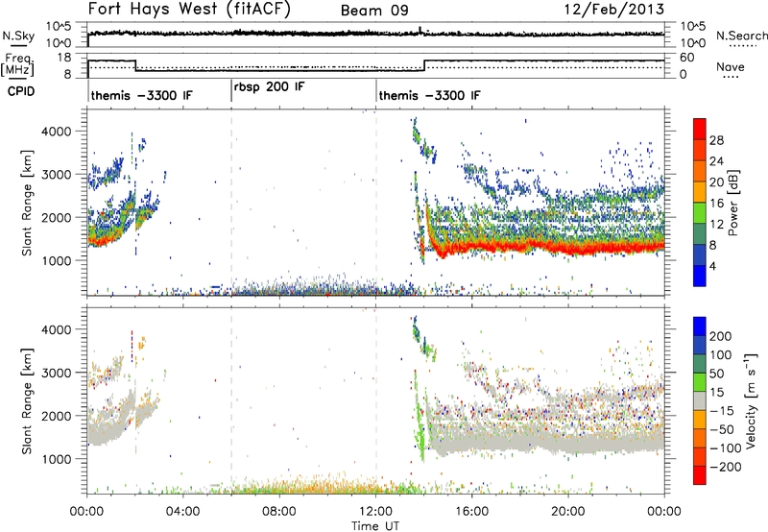Click the '04:00' time axis tick label
The image size is (768, 532).
coord(183,512)
